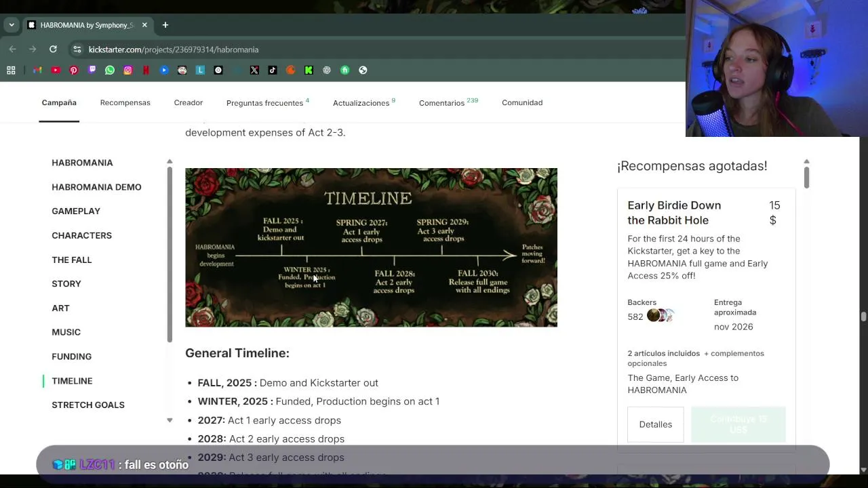Open the WhatsApp bookmark
868x488 pixels.
[x=110, y=70]
